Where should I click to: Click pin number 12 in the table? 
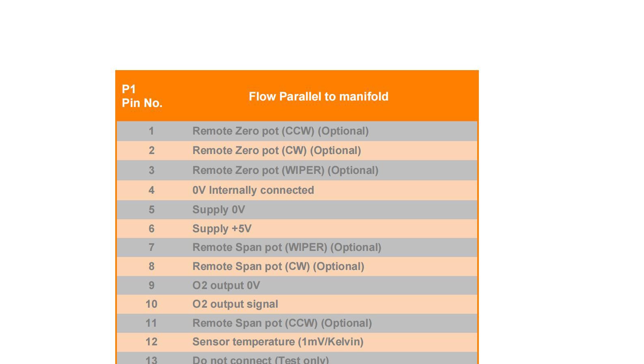click(x=151, y=342)
